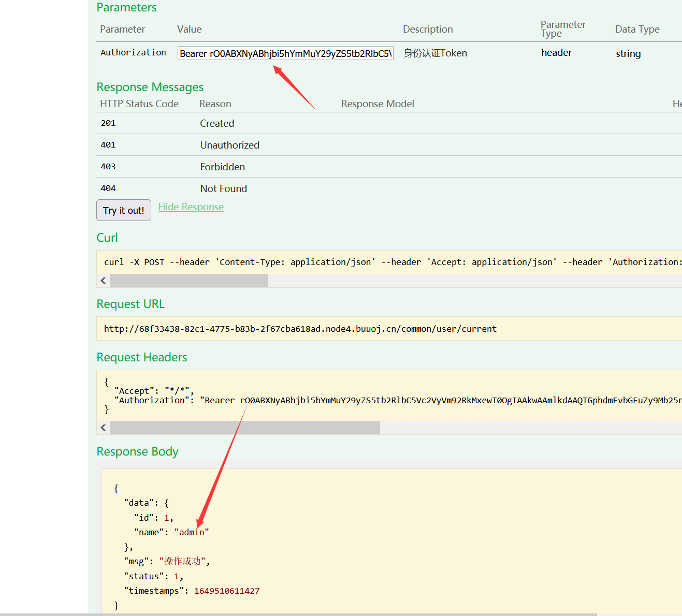This screenshot has width=682, height=616.
Task: Click left scroll arrow in Request Headers box
Action: point(104,428)
